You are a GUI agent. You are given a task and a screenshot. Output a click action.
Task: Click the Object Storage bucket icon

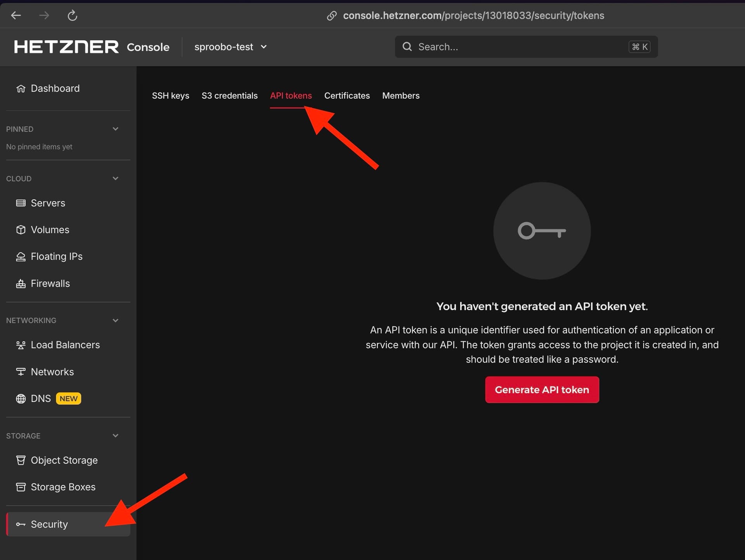21,460
